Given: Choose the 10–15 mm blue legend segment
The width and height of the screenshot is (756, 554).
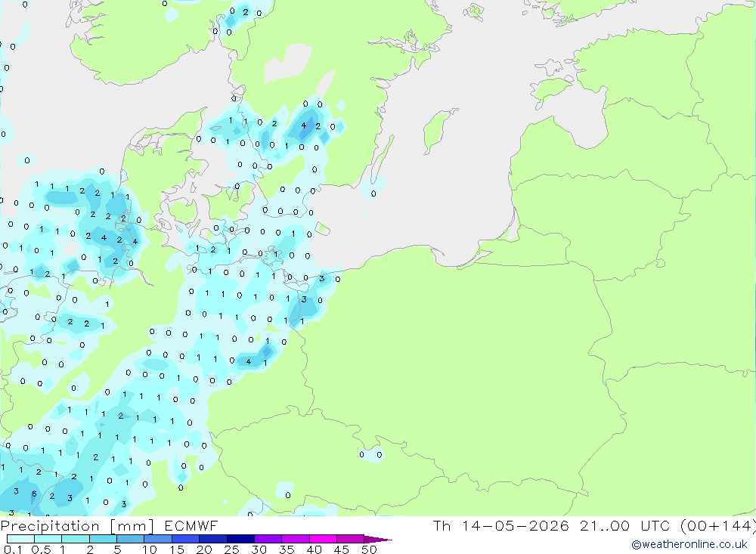Looking at the screenshot, I should tap(158, 539).
